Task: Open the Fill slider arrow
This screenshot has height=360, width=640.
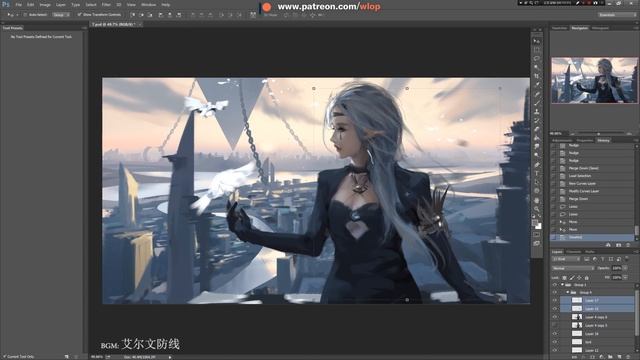Action: pyautogui.click(x=625, y=278)
